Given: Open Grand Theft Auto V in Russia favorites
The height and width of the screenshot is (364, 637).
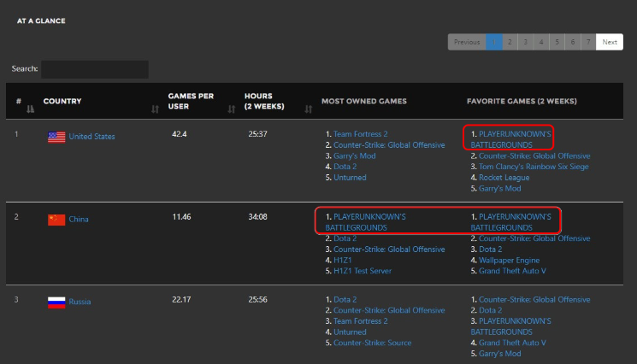Looking at the screenshot, I should [512, 343].
